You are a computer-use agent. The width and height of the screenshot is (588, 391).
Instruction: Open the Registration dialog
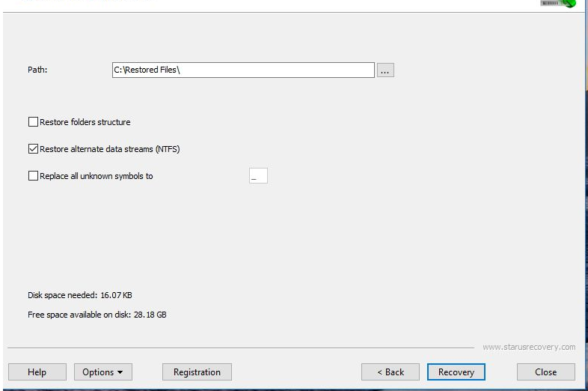(197, 372)
